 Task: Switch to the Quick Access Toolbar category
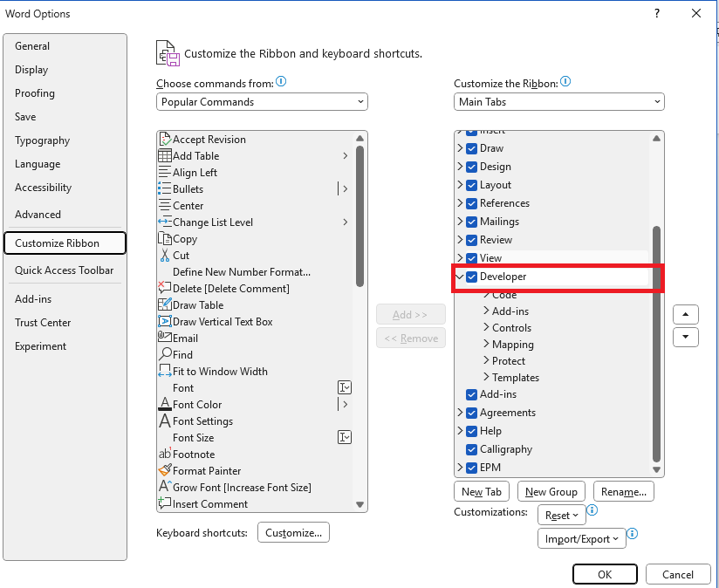[x=65, y=270]
